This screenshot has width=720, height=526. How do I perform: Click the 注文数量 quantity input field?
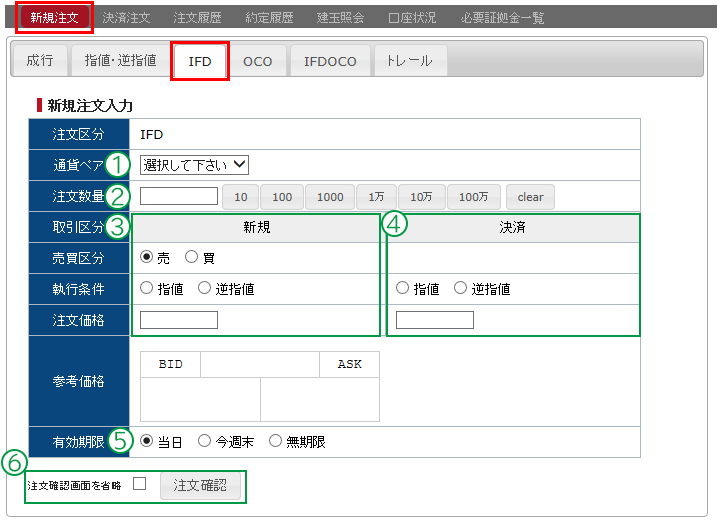point(179,196)
